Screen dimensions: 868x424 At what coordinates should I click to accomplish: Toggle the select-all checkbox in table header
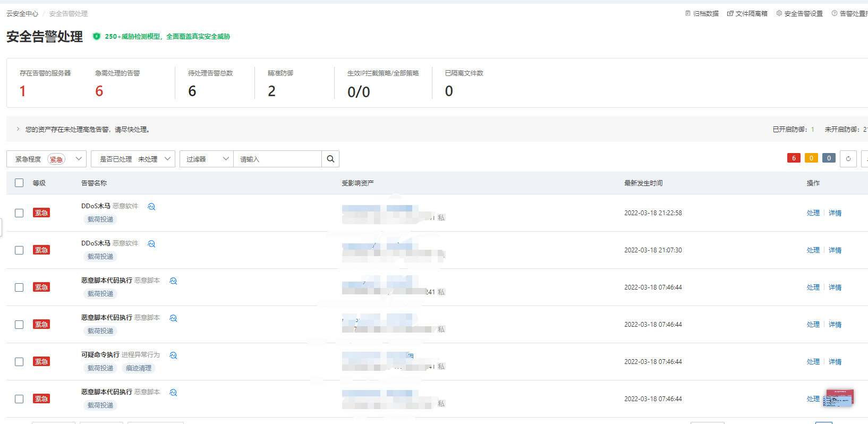click(x=19, y=183)
